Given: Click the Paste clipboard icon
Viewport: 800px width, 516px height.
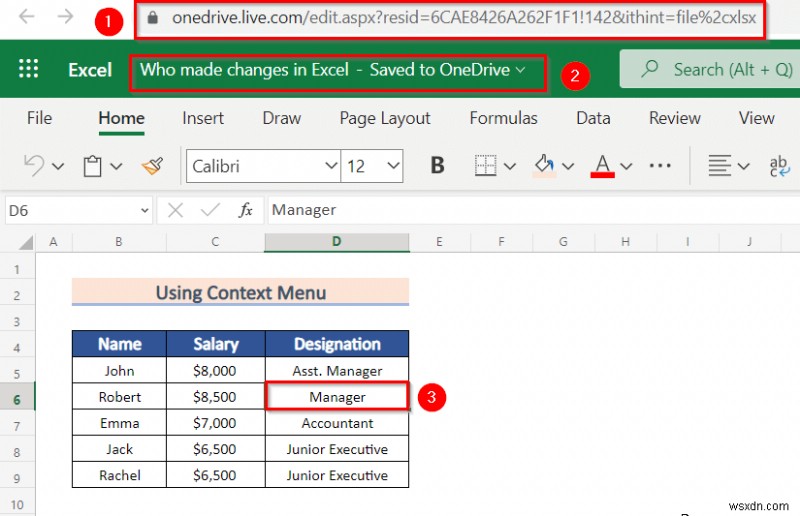Looking at the screenshot, I should 92,166.
